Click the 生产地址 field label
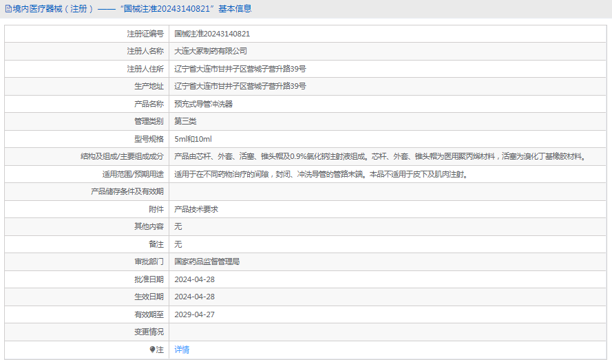The width and height of the screenshot is (612, 364). pos(149,86)
